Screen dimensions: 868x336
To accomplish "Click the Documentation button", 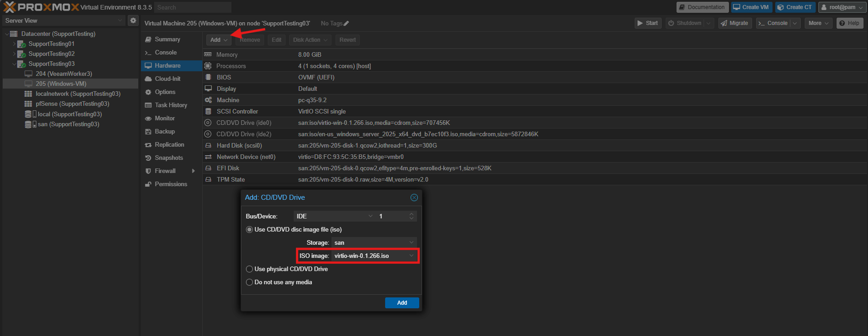I will click(702, 7).
